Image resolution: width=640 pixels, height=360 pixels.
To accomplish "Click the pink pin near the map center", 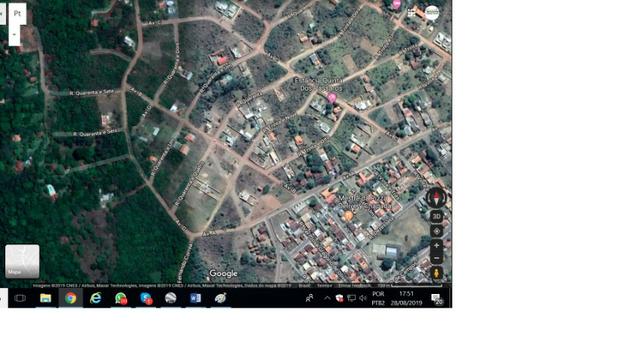I will click(x=332, y=98).
